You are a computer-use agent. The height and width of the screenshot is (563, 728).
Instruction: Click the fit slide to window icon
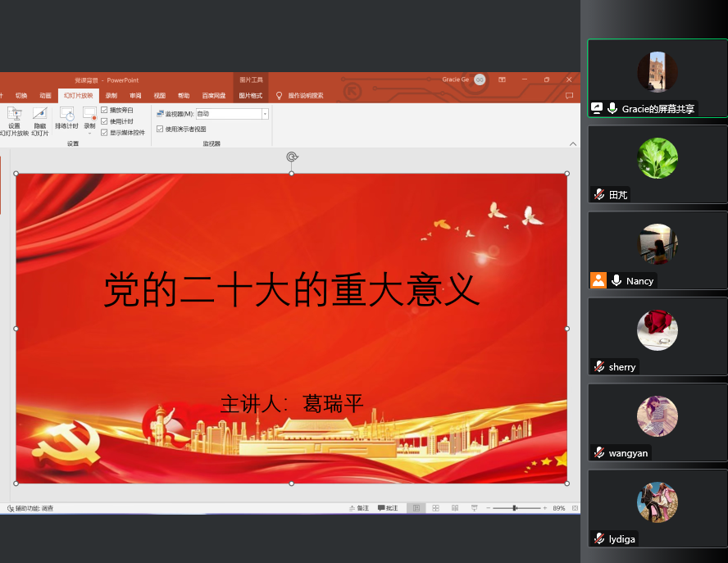[575, 508]
